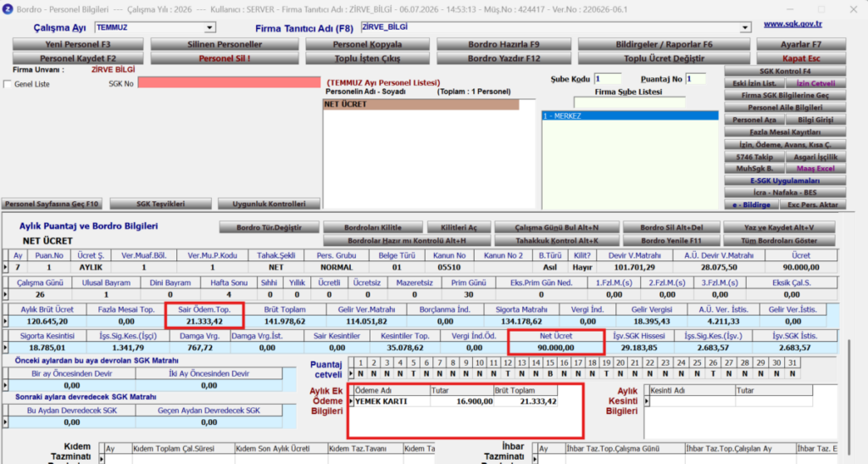The width and height of the screenshot is (868, 464).
Task: Click Bordro Hazırla F9
Action: [x=504, y=44]
